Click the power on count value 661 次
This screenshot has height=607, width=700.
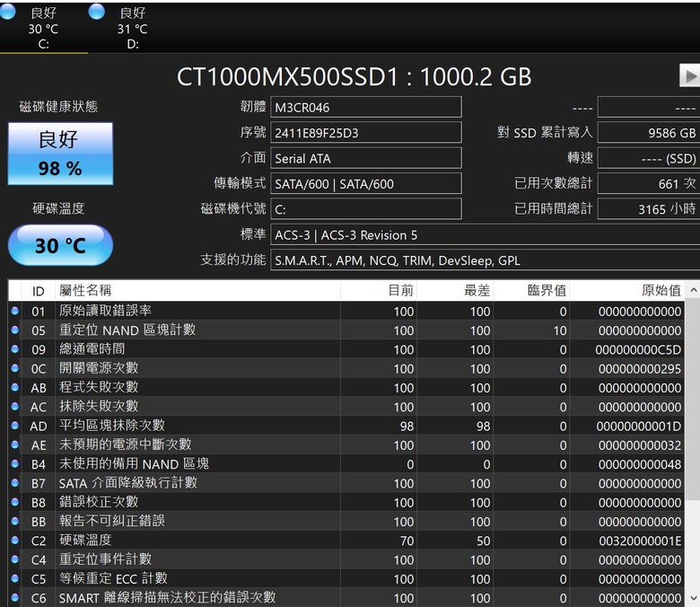[x=649, y=184]
